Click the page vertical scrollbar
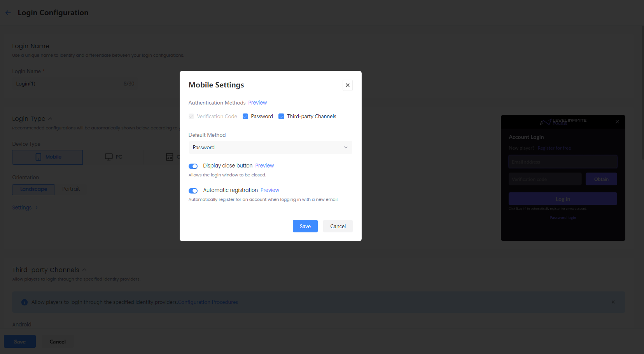This screenshot has height=354, width=644. pos(642,93)
